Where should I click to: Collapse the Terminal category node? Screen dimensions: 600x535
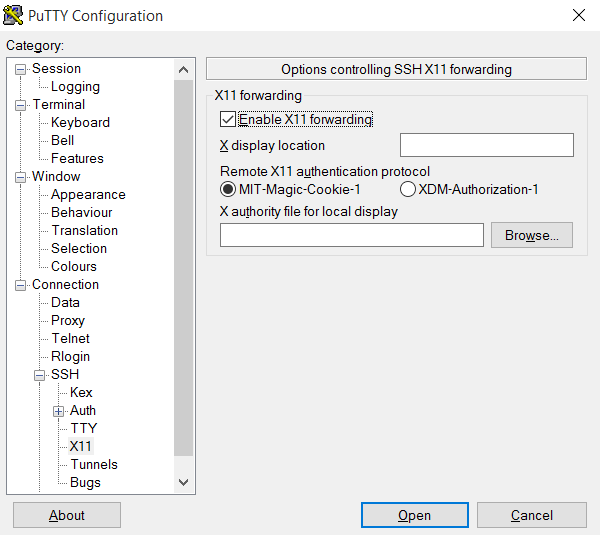21,105
